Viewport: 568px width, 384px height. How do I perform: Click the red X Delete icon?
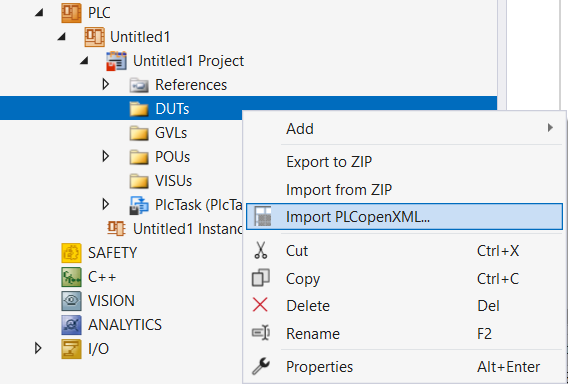click(260, 305)
